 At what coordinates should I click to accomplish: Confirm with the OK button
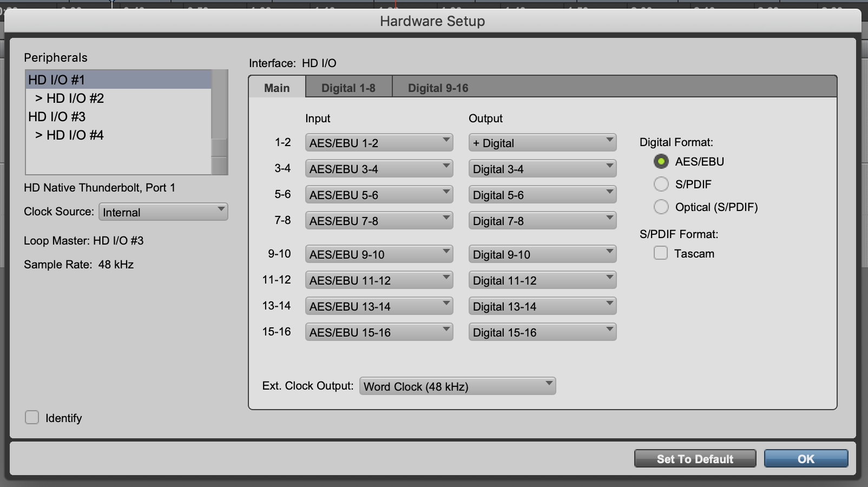coord(806,459)
